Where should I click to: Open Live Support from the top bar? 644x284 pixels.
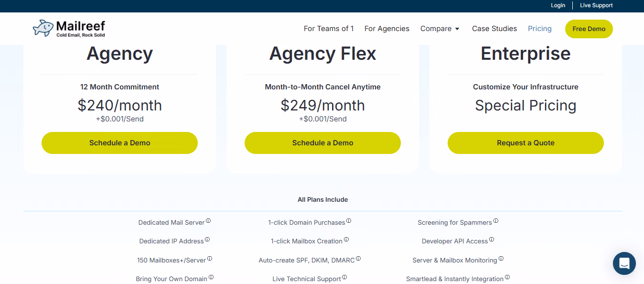pos(596,5)
